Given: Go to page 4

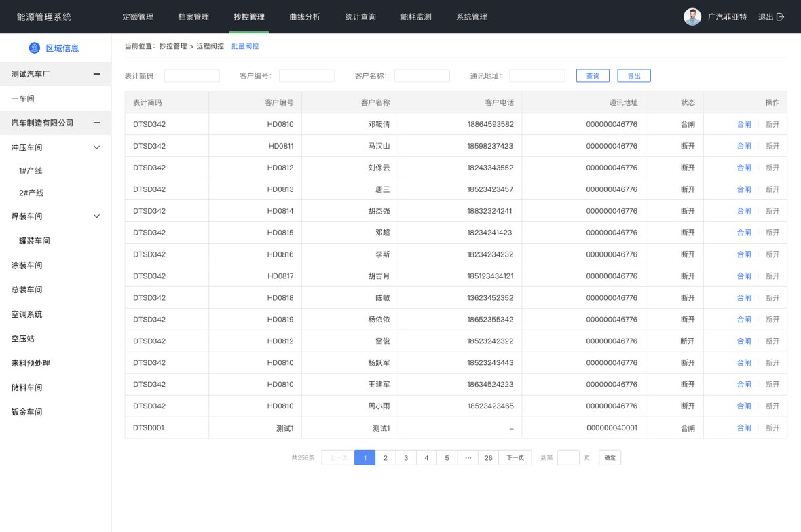Looking at the screenshot, I should [426, 457].
